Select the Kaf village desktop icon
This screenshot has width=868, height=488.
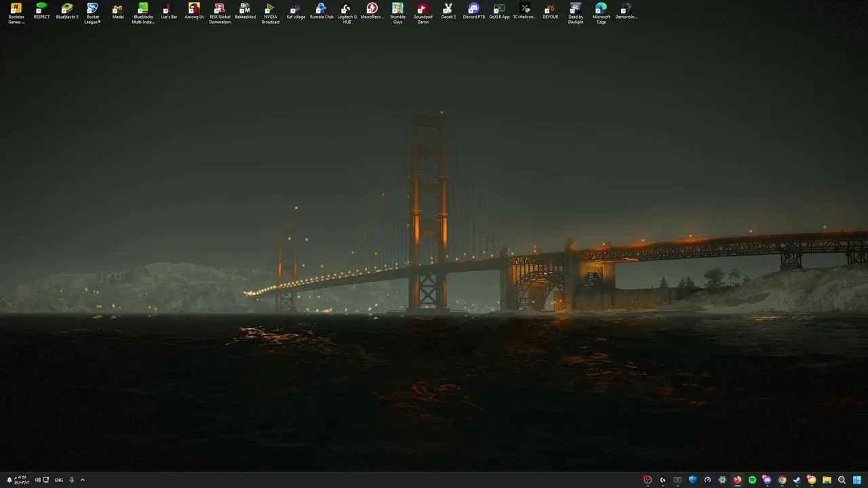tap(296, 12)
